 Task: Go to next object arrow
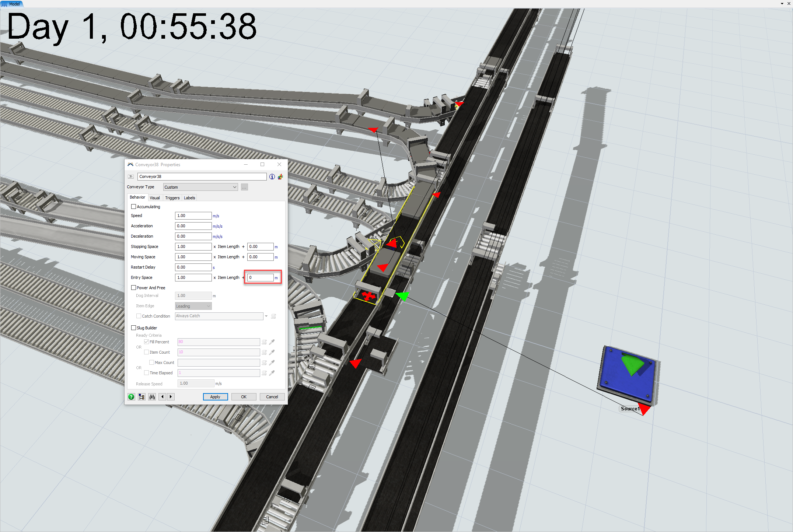(x=171, y=397)
